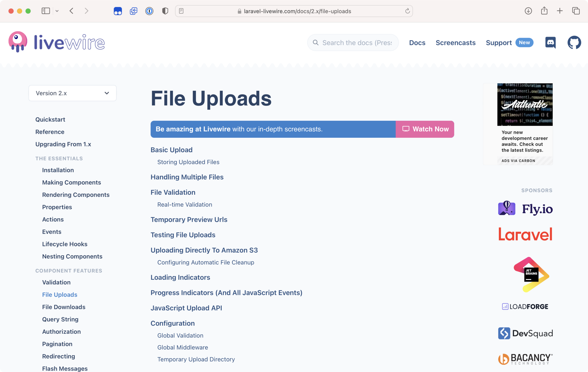Image resolution: width=588 pixels, height=372 pixels.
Task: Toggle the Safari sidebar icon
Action: [46, 11]
